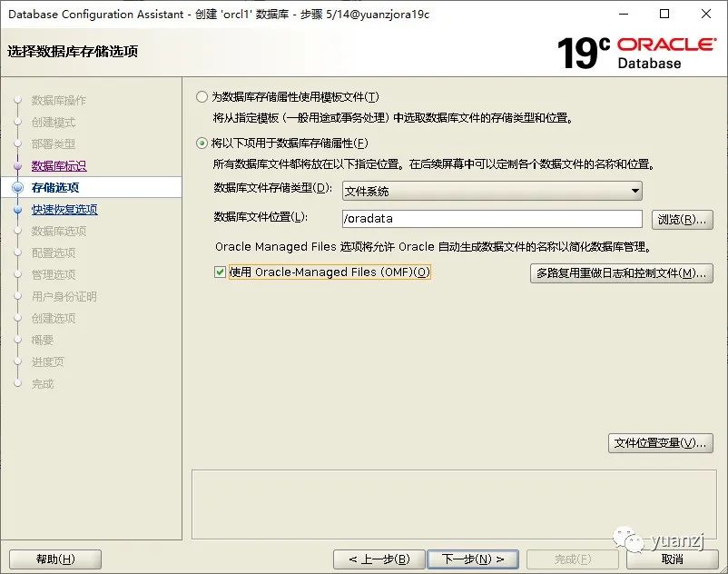
Task: Open 多路复用重做日志和控制文件(M)... dialog
Action: pos(622,273)
